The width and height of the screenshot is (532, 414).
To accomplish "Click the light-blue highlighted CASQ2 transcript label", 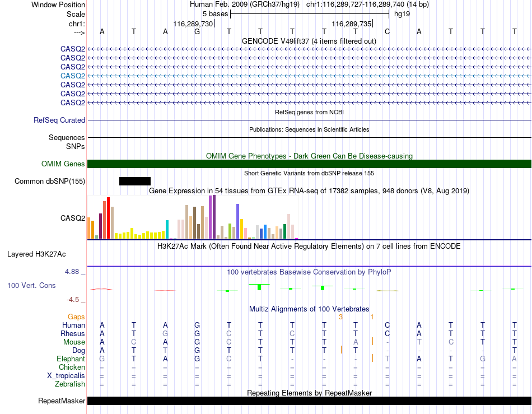I will pyautogui.click(x=73, y=76).
